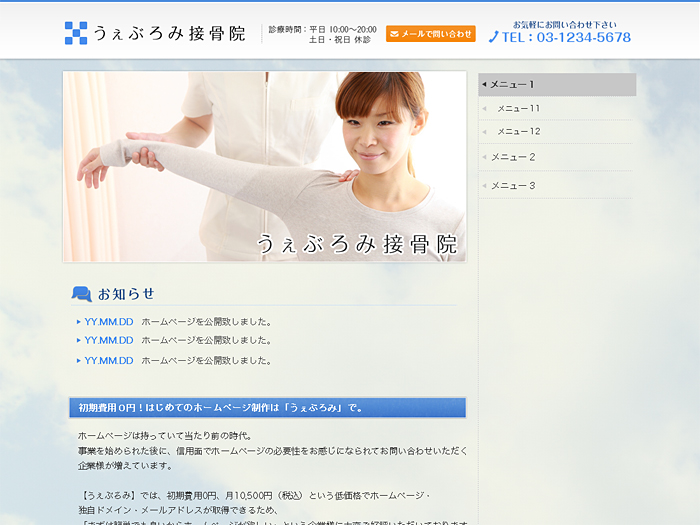Image resolution: width=700 pixels, height=525 pixels.
Task: Click the triangle bullet of the second news row
Action: (79, 341)
